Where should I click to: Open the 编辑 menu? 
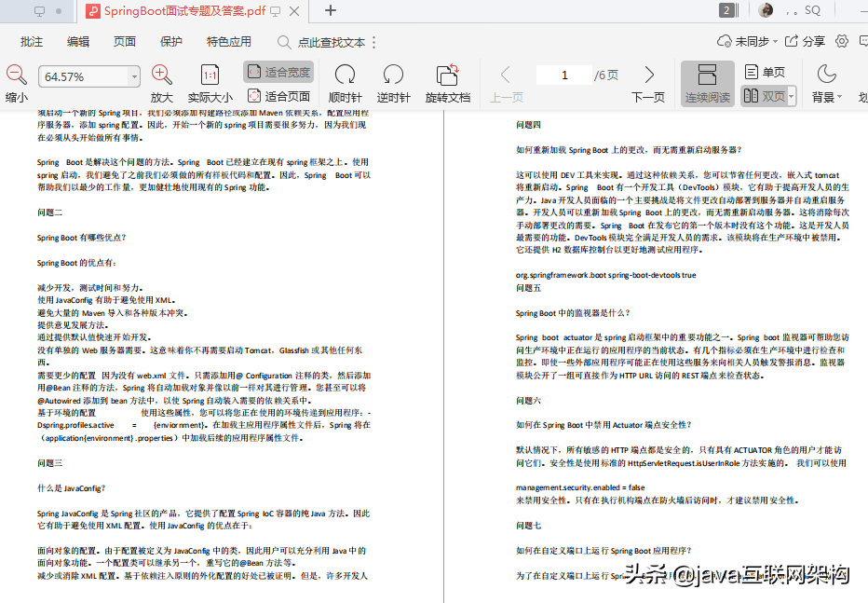[78, 42]
